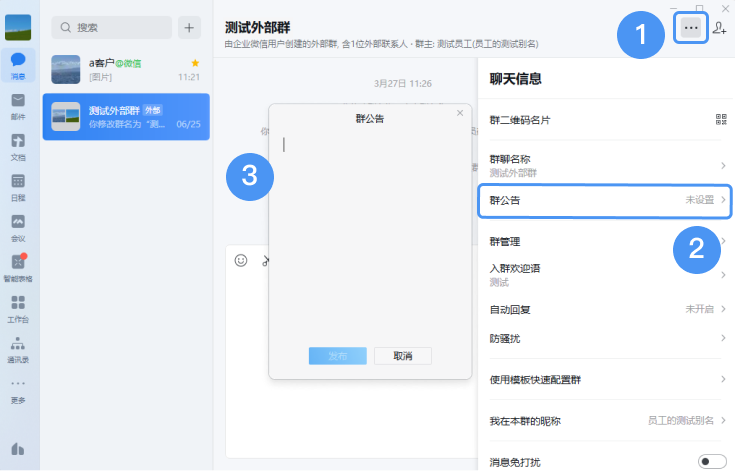Image resolution: width=735 pixels, height=471 pixels.
Task: Open the More (更多) sidebar icon
Action: tap(18, 391)
